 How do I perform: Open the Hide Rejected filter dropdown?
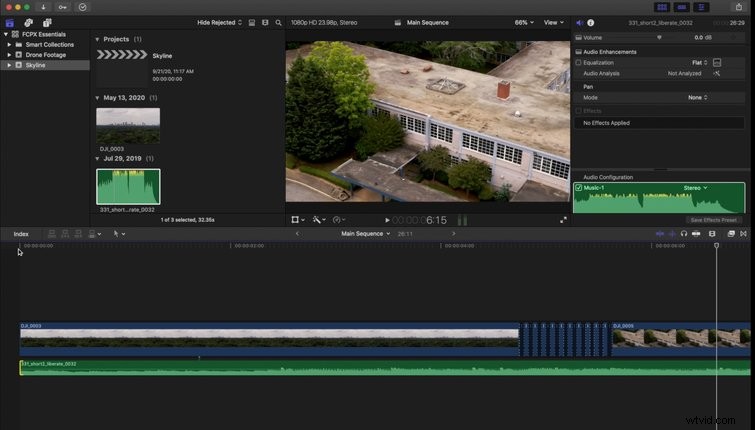(220, 23)
